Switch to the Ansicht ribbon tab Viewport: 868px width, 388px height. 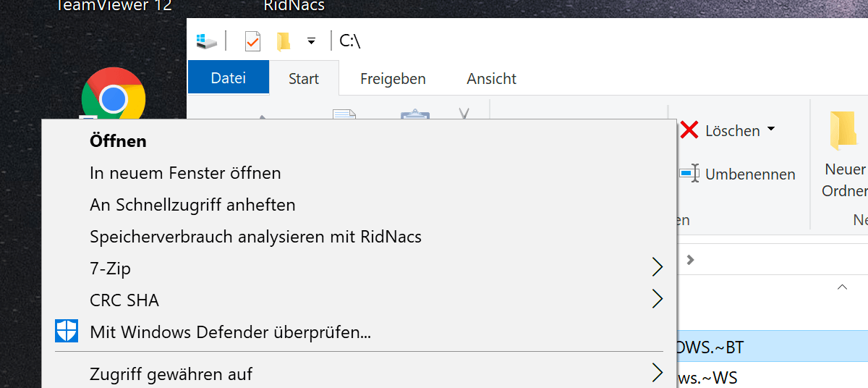492,78
